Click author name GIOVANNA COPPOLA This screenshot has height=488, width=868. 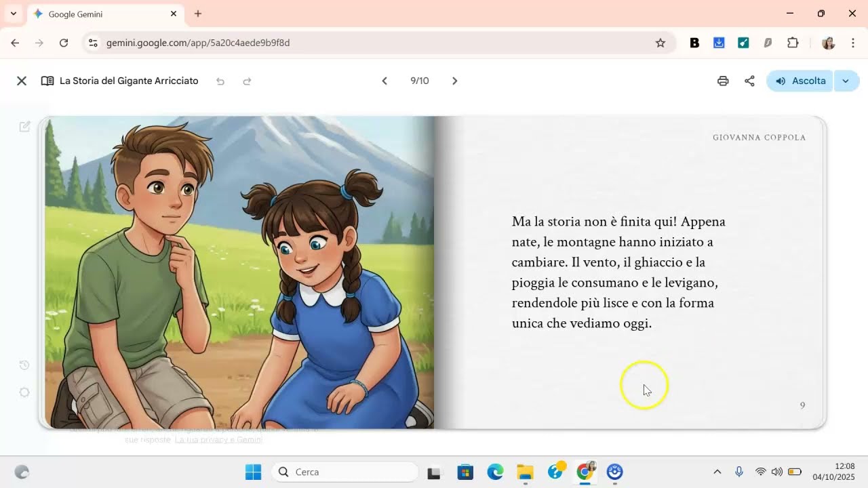759,138
